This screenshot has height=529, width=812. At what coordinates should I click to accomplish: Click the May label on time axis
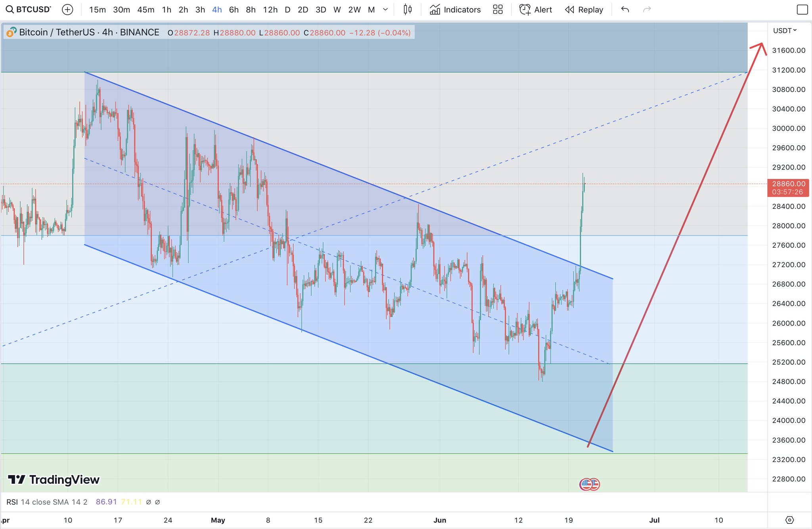[218, 520]
